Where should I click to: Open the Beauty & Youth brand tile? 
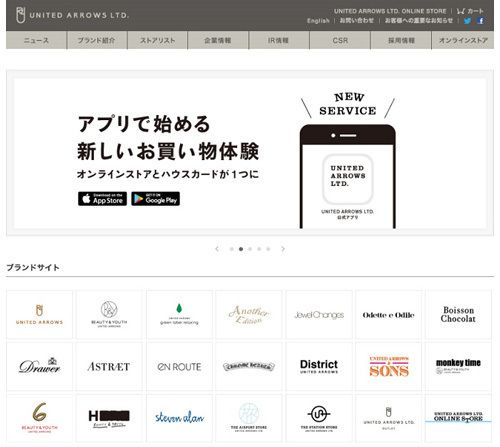pos(109,315)
